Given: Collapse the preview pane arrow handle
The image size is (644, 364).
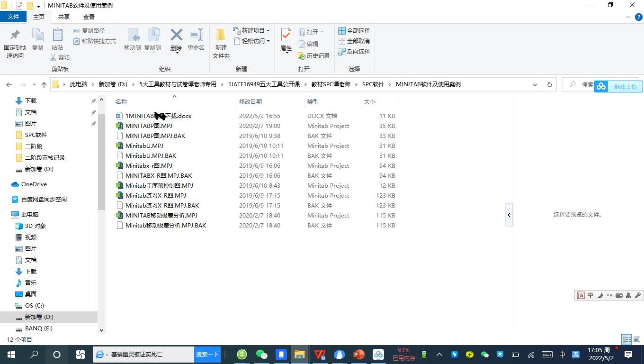Looking at the screenshot, I should point(509,215).
